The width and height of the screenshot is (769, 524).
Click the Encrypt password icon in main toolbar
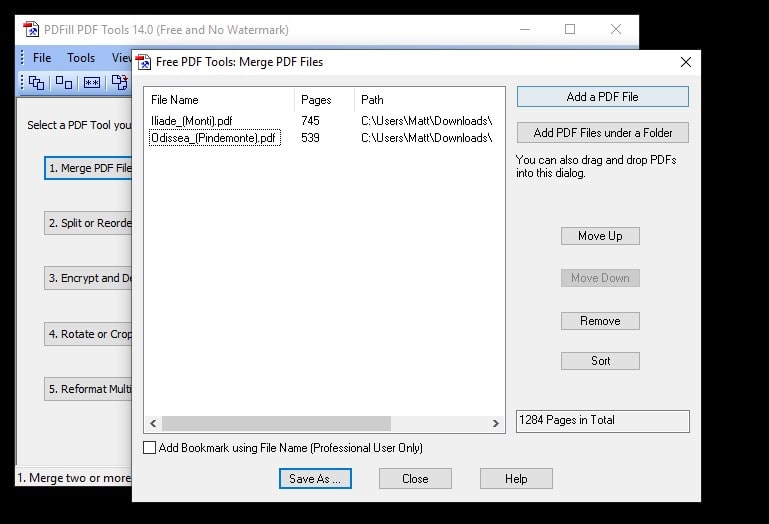[x=92, y=82]
